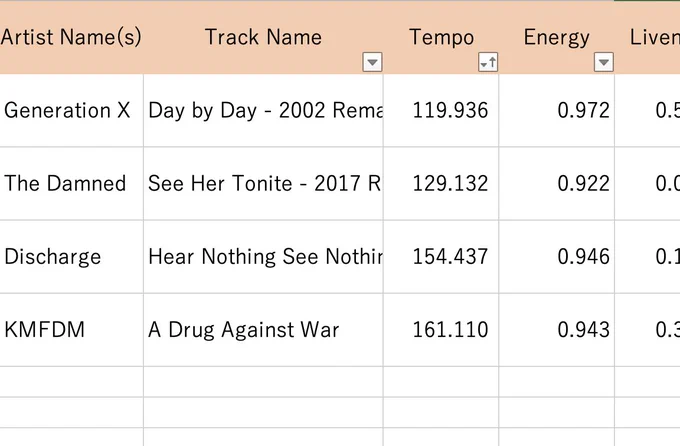Select the tempo cell 154.437
Screen dimensions: 680x446
click(x=441, y=257)
